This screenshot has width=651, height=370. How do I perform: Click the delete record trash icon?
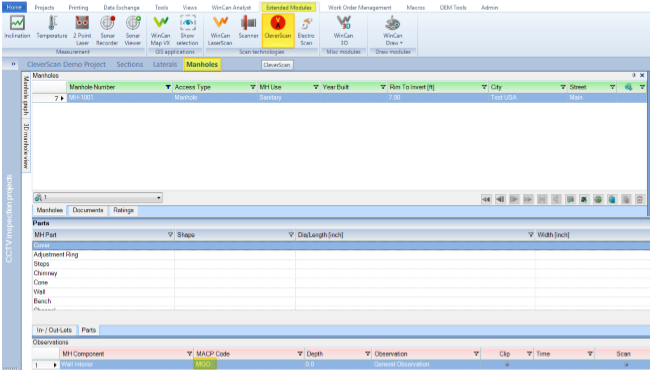point(640,199)
